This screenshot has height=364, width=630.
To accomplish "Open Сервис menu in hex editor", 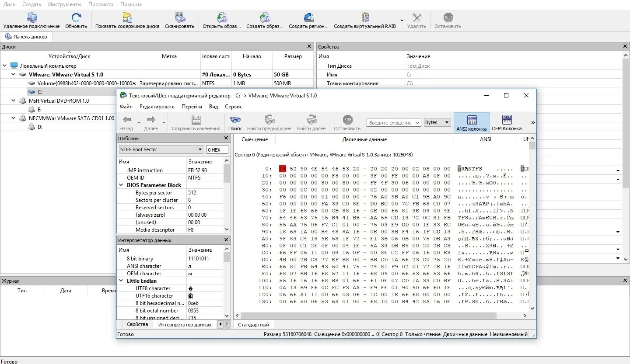I will tap(234, 106).
